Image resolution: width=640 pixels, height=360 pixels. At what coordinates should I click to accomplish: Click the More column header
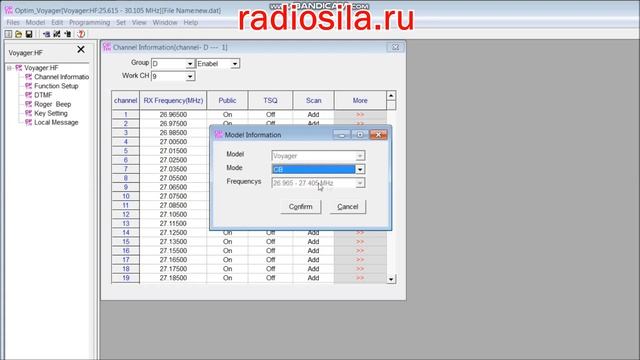(x=360, y=100)
